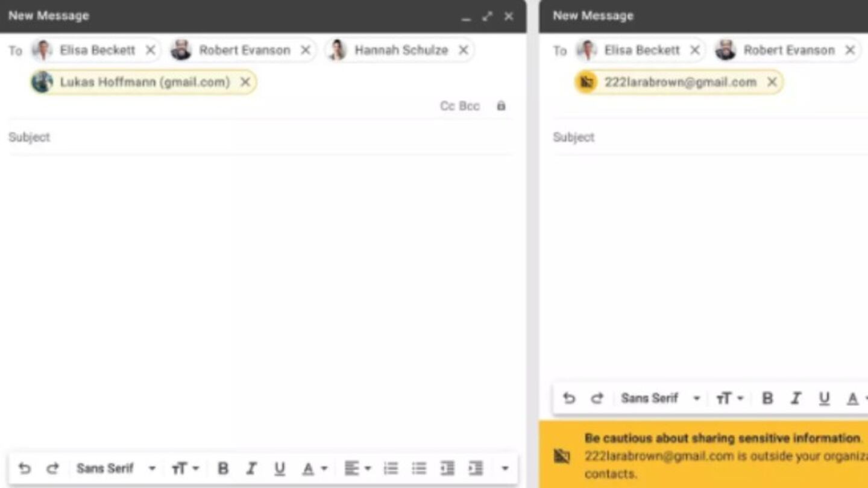Undo in the left message toolbar

[24, 468]
